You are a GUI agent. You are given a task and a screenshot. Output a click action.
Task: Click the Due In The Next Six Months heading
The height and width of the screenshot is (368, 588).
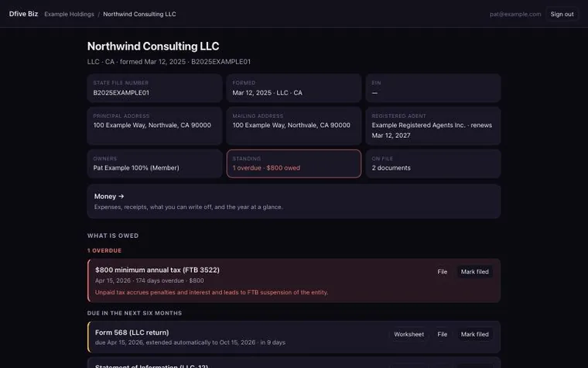pyautogui.click(x=135, y=313)
